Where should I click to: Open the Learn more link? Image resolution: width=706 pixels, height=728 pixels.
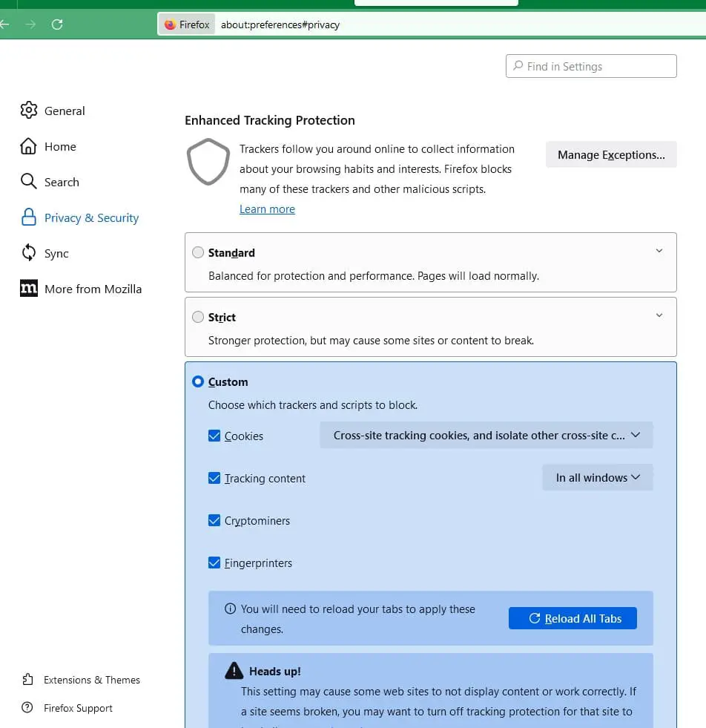[267, 209]
